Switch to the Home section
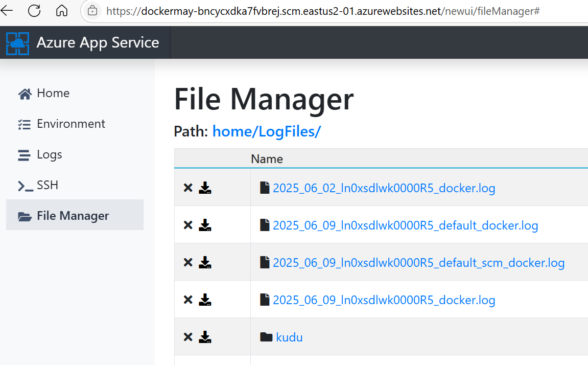Viewport: 588px width, 365px height. 53,93
